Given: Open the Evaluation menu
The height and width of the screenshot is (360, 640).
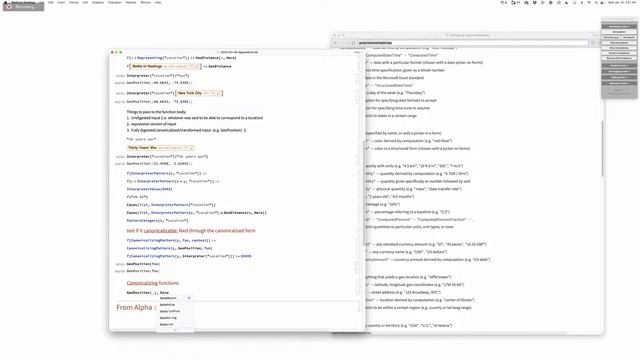Looking at the screenshot, I should pyautogui.click(x=115, y=2).
